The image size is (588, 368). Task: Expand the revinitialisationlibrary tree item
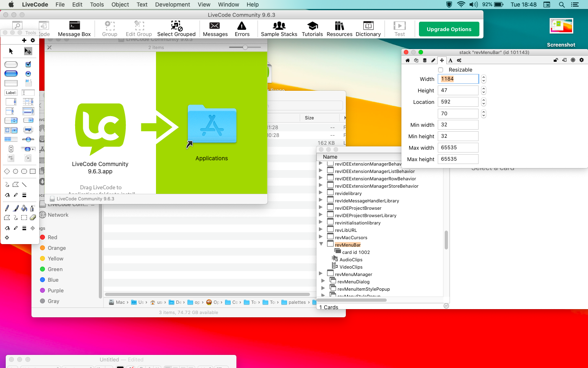point(321,222)
